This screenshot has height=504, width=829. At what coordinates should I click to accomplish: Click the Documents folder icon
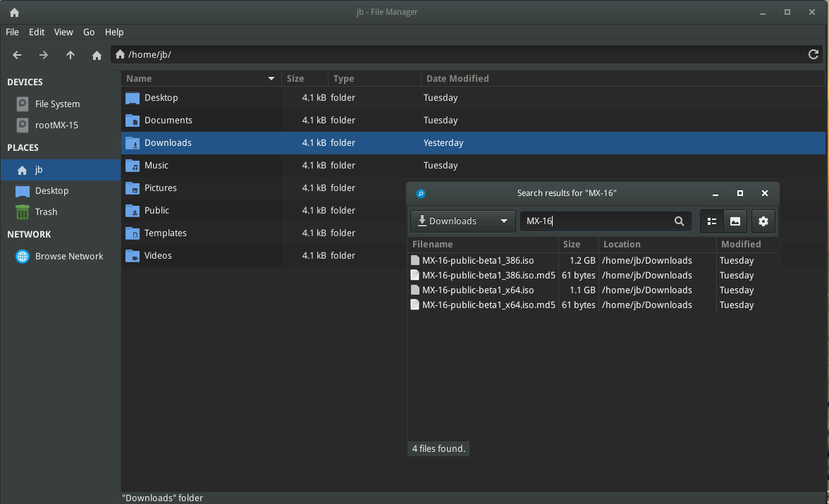tap(133, 121)
